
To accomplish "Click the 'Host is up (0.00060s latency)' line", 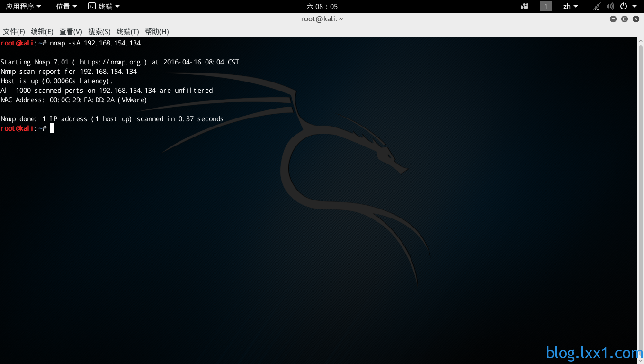I will point(57,81).
